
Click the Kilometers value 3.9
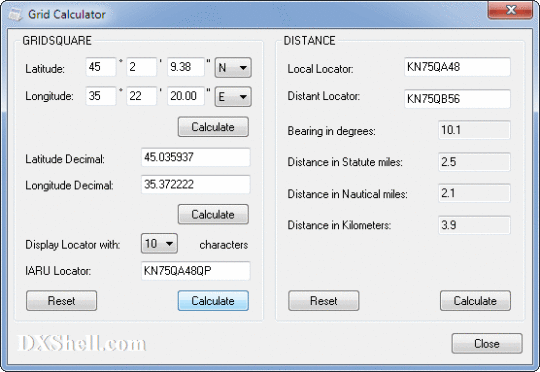(x=474, y=225)
